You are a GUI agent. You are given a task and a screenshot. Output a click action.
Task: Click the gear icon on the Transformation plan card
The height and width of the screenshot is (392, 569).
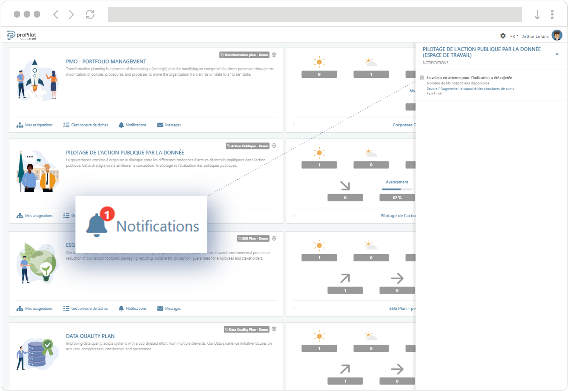tap(274, 55)
